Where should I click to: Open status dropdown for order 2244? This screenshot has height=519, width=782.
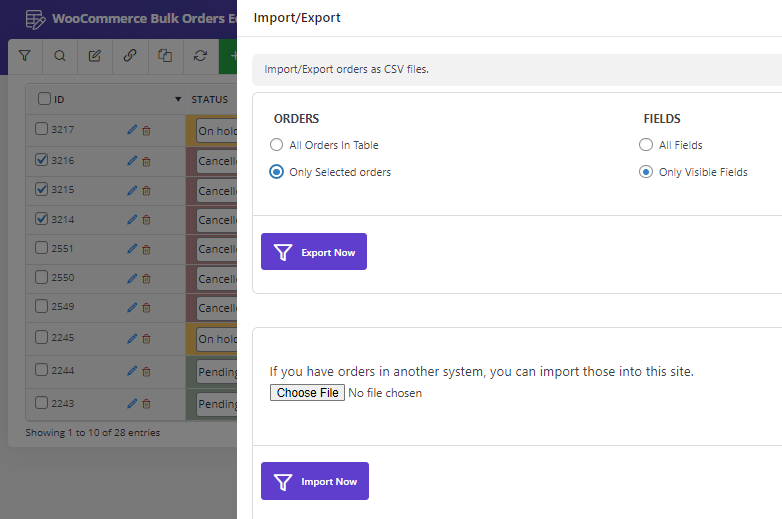(217, 372)
